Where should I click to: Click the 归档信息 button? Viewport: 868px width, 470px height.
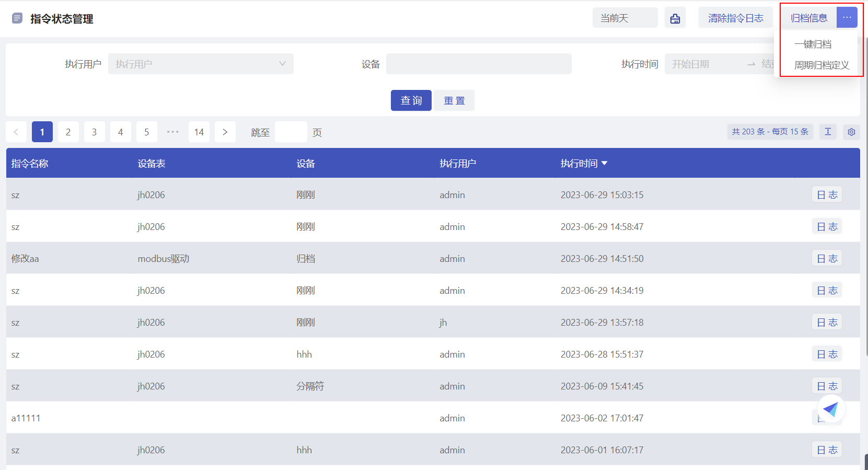pyautogui.click(x=809, y=18)
